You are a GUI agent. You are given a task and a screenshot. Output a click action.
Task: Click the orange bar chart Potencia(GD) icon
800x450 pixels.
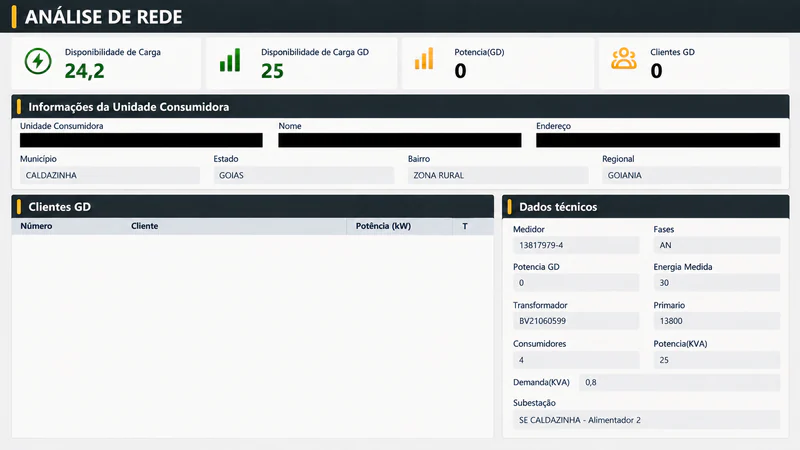(424, 59)
